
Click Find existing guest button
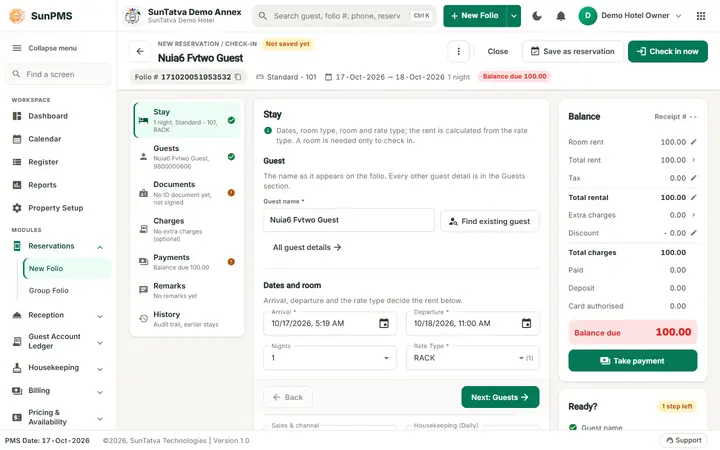pyautogui.click(x=489, y=221)
